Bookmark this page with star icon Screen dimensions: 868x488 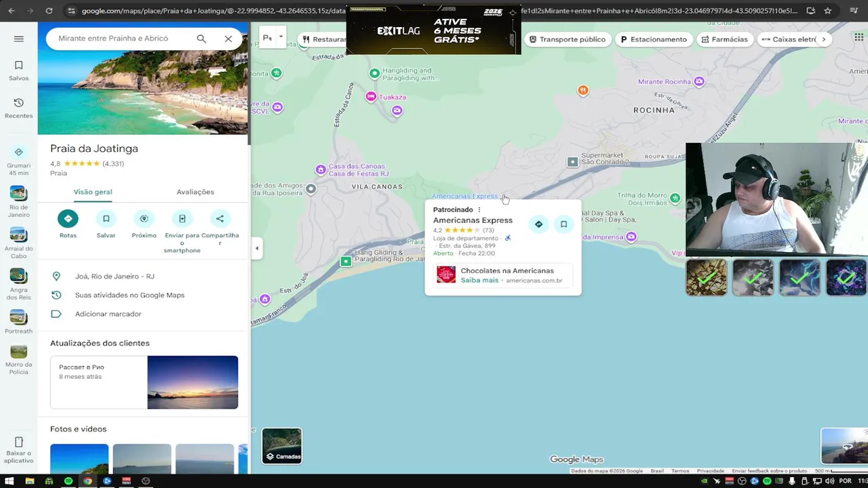(827, 11)
